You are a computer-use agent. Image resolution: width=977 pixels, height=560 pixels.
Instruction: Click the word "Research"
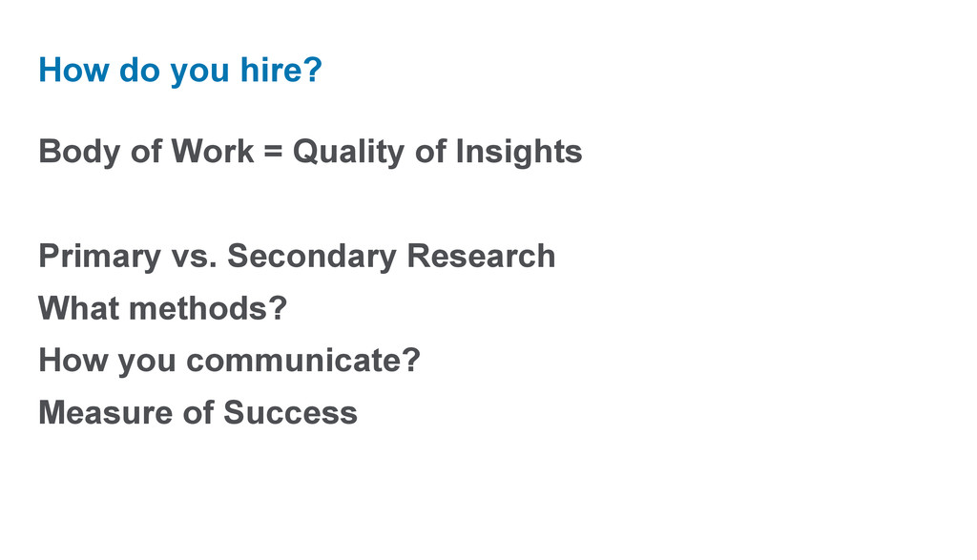tap(481, 256)
